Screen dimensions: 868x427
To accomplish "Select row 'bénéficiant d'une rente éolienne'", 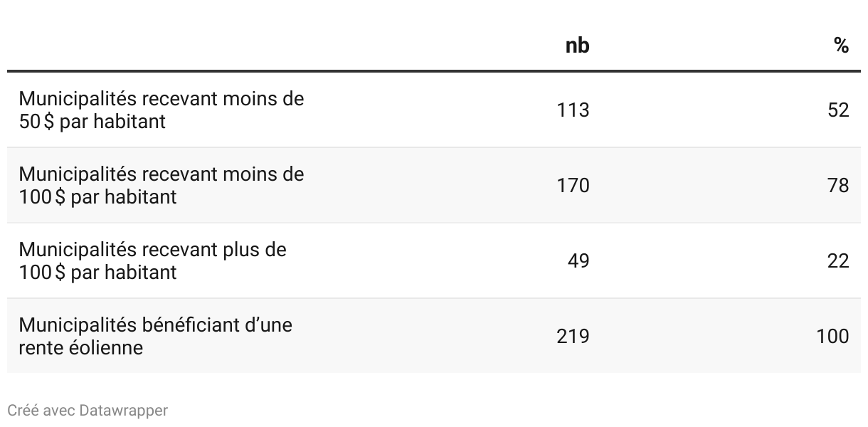I will pyautogui.click(x=434, y=336).
